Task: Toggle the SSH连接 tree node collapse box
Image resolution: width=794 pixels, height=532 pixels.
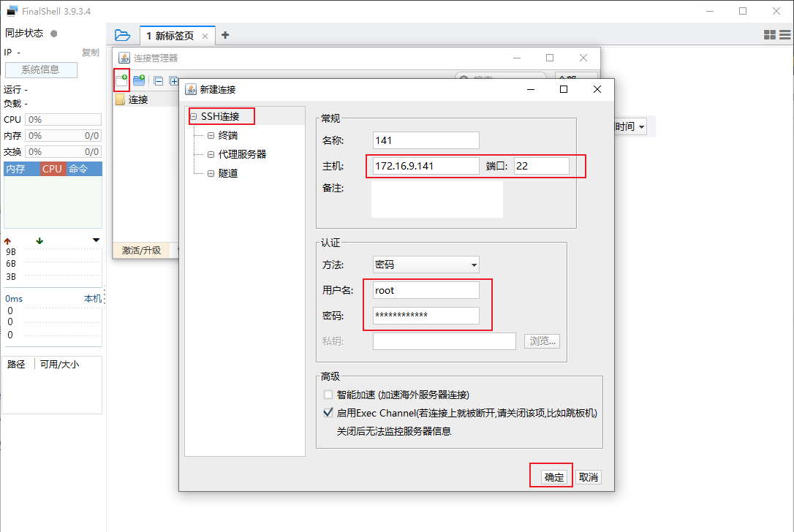Action: point(192,115)
